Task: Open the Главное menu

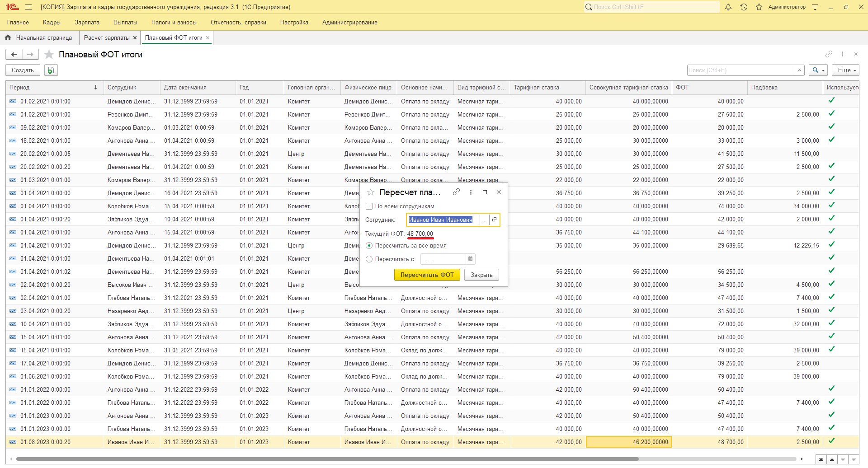Action: coord(18,22)
